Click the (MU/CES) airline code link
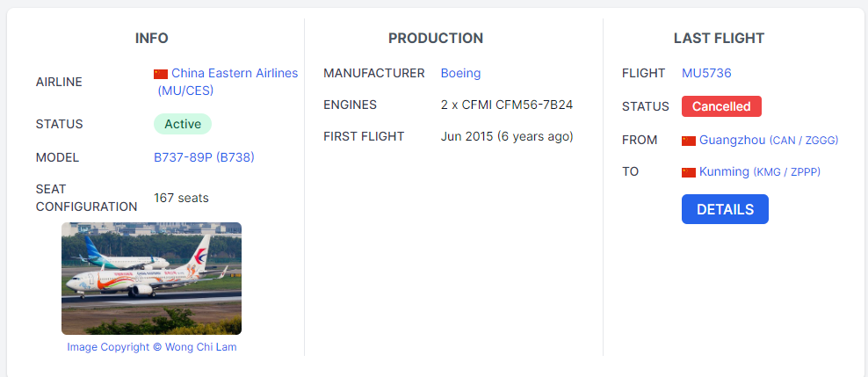868x377 pixels. 185,91
